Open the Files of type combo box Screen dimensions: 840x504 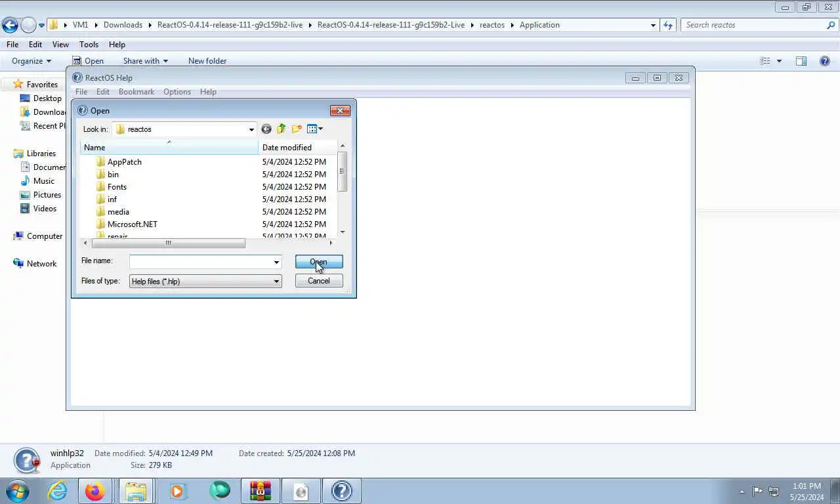205,282
